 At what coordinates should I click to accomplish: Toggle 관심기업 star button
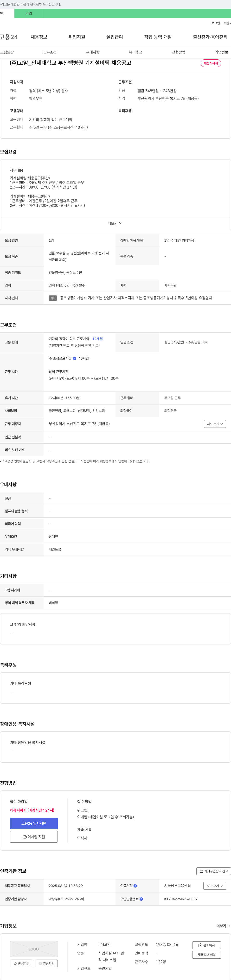click(21, 963)
